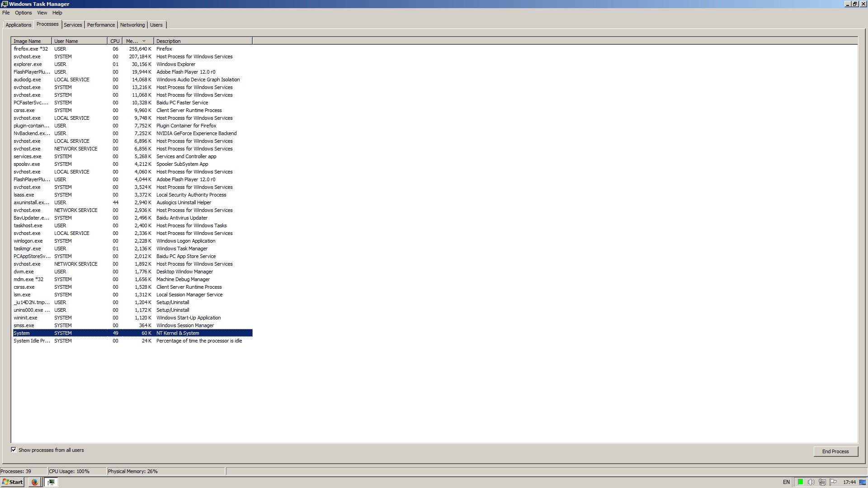Click the Show Desktop icon in tray
Viewport: 868px width, 488px height.
pos(863,482)
